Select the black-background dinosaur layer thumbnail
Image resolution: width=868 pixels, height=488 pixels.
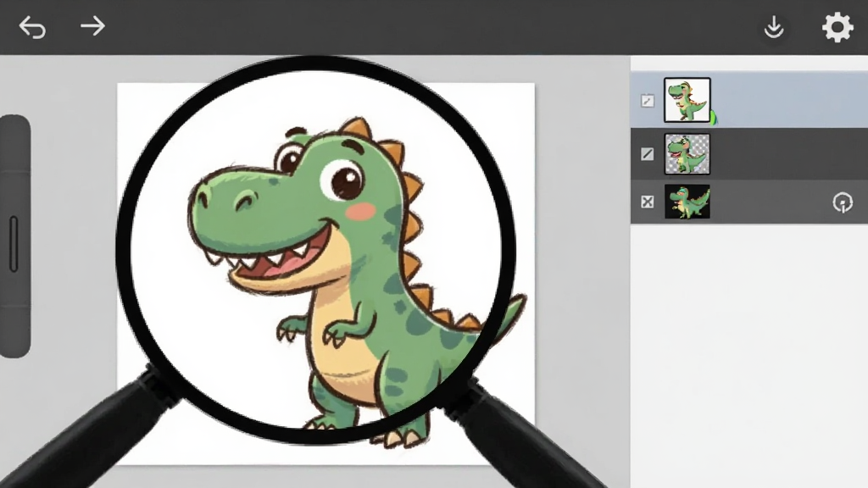point(687,202)
